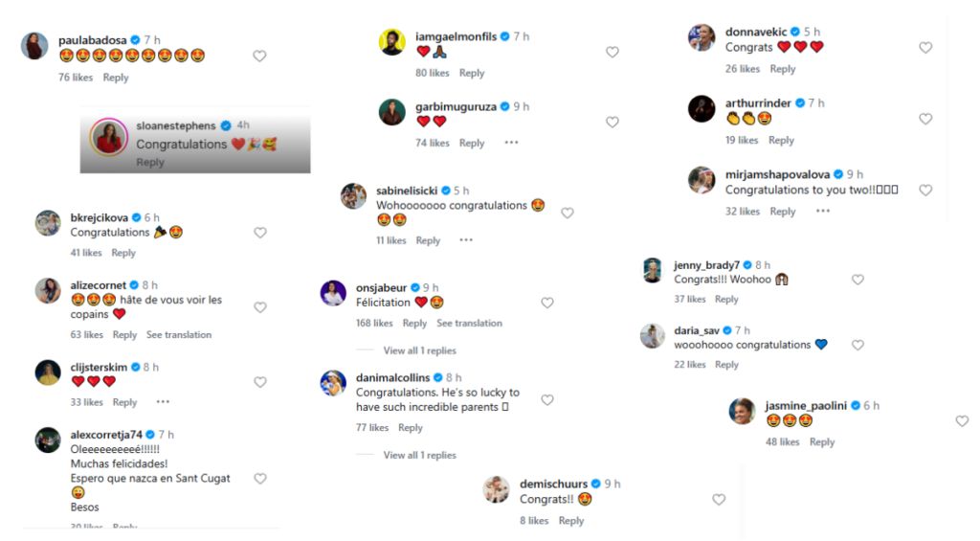Reply to bkrejcikova's comment
The image size is (980, 541).
click(x=123, y=253)
